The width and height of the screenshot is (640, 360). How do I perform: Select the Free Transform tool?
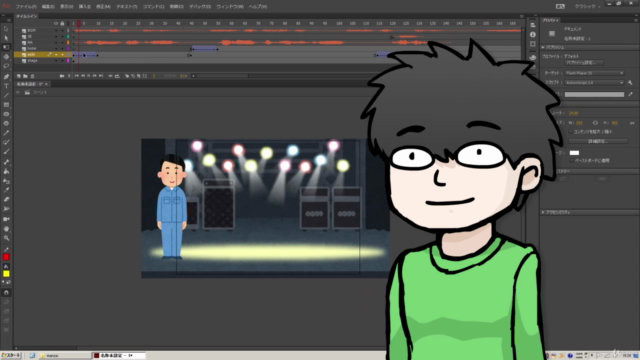coord(6,48)
